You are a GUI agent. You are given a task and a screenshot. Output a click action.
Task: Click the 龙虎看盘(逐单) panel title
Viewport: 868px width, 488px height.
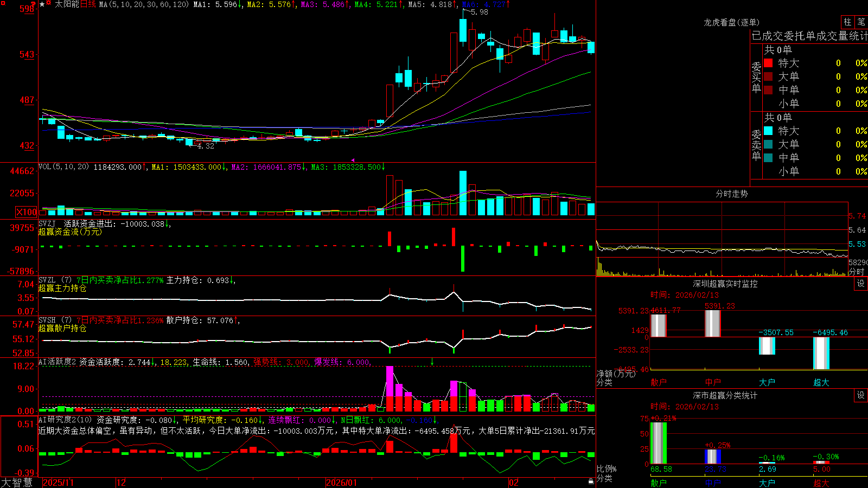click(x=731, y=22)
